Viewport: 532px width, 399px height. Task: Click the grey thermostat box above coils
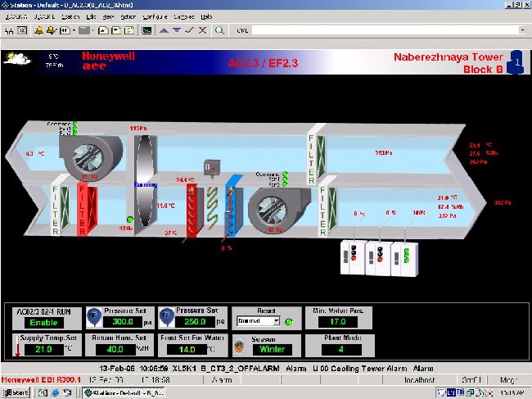tap(212, 168)
